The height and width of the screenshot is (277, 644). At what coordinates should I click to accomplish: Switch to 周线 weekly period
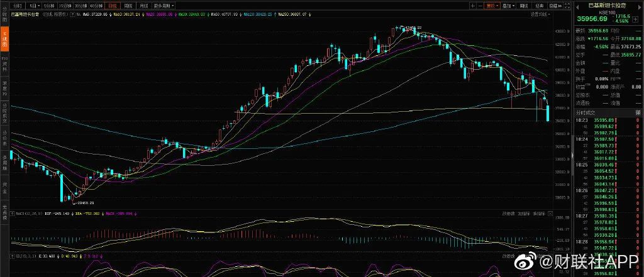coord(128,6)
